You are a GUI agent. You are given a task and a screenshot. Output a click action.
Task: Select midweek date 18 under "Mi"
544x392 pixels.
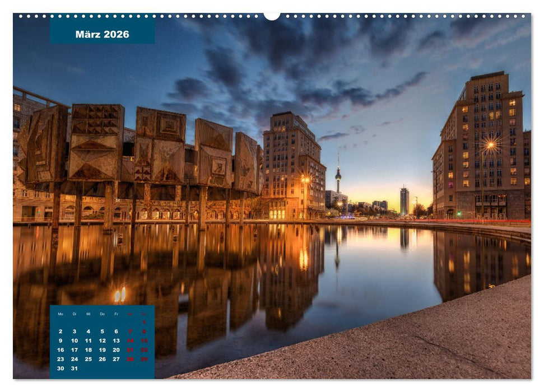tap(89, 350)
